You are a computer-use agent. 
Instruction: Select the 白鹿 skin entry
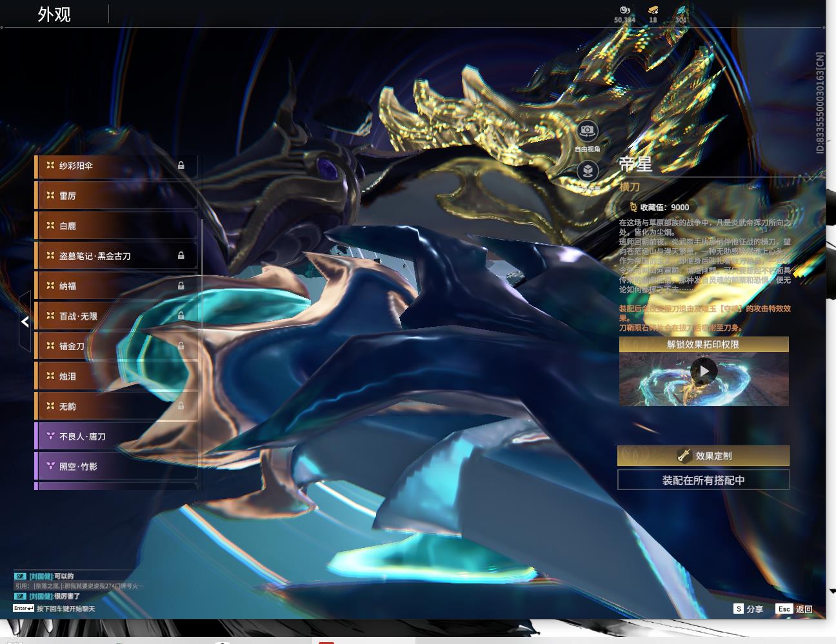[x=116, y=226]
